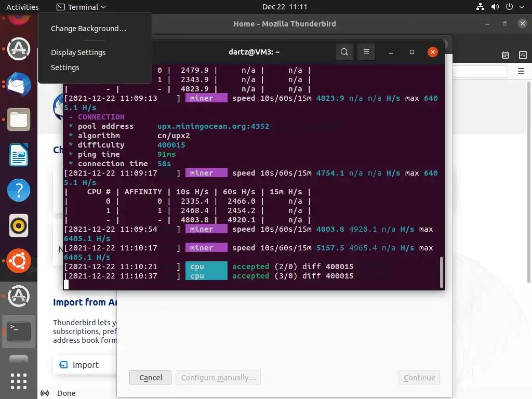Show Applications grid
This screenshot has height=399, width=532.
[x=19, y=381]
